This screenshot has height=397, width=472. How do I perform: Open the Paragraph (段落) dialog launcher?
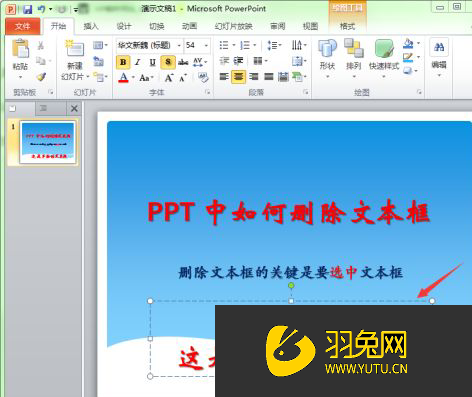pos(306,92)
